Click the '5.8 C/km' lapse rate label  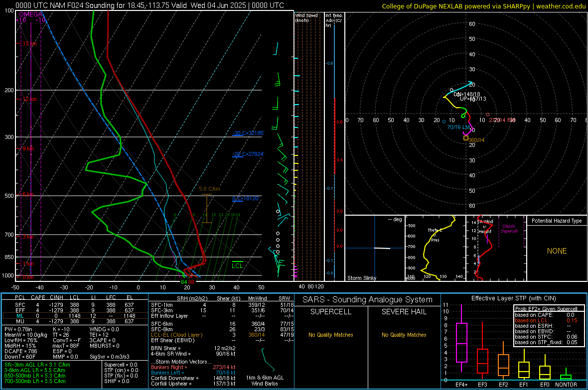tap(209, 189)
